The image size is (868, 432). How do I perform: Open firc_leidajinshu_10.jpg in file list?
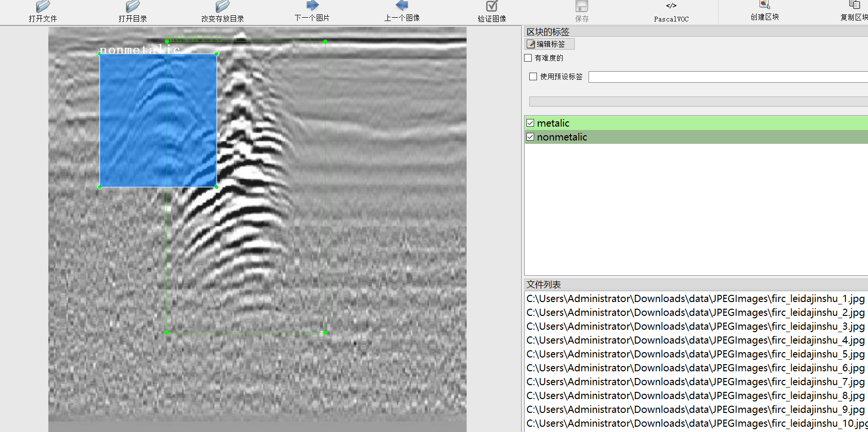[697, 423]
